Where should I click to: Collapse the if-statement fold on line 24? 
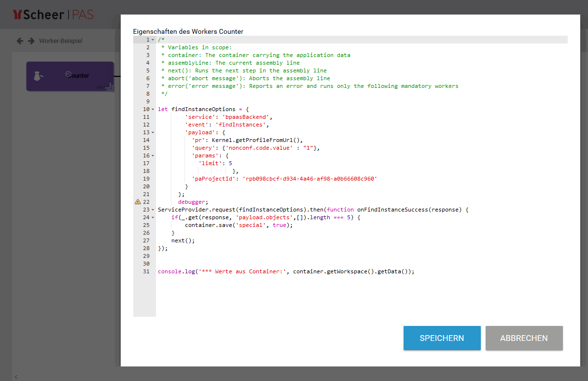[x=153, y=217]
